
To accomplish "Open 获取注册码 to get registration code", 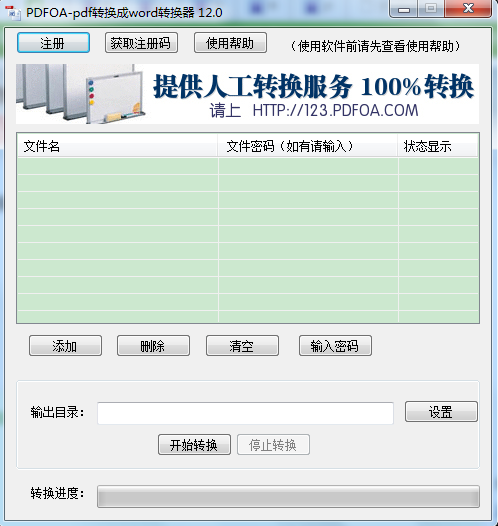I will 141,43.
